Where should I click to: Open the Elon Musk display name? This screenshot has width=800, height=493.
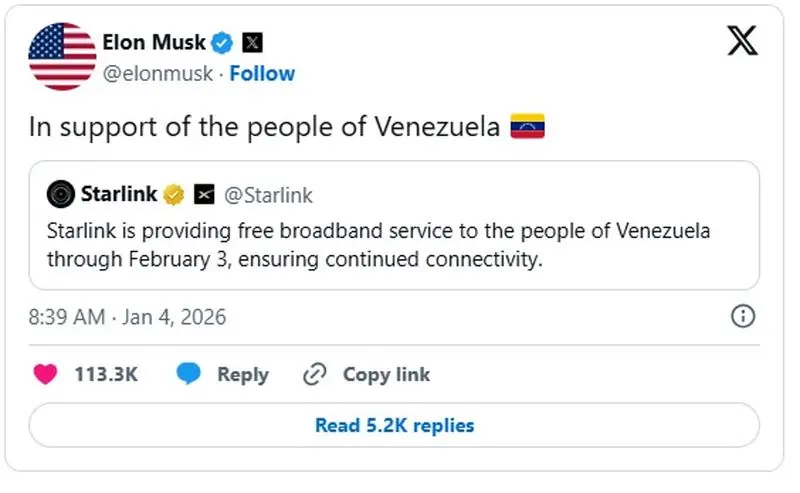(x=154, y=42)
